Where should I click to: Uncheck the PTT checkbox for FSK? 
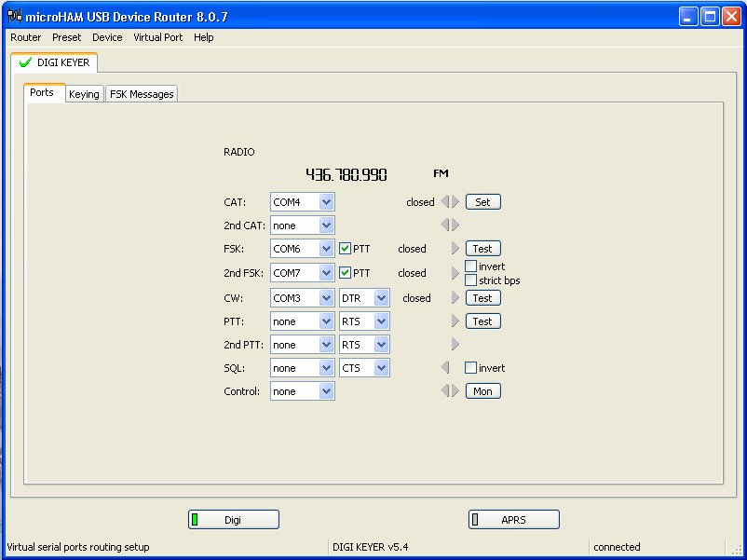pos(345,249)
